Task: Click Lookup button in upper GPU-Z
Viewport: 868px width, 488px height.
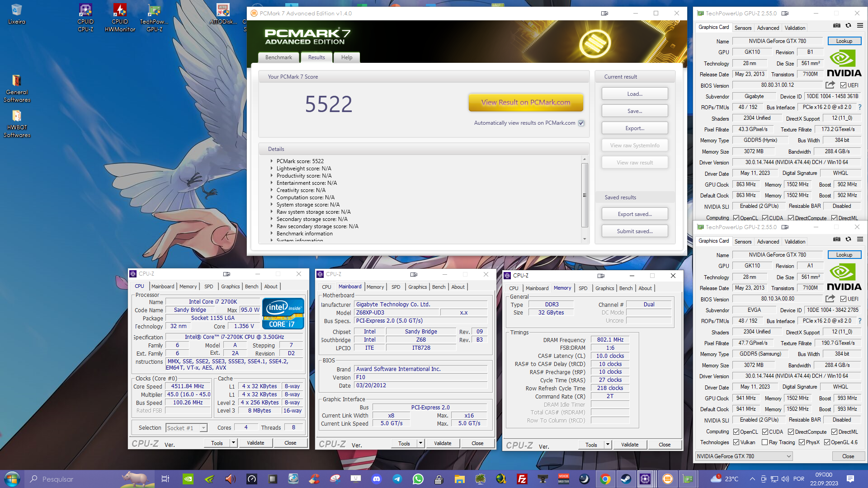Action: click(844, 41)
